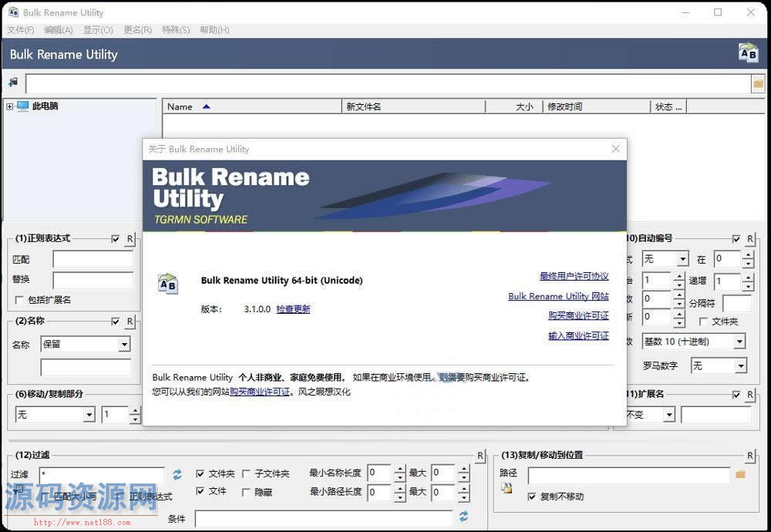771x532 pixels.
Task: Click the AB logo icon in the header banner
Action: click(749, 53)
